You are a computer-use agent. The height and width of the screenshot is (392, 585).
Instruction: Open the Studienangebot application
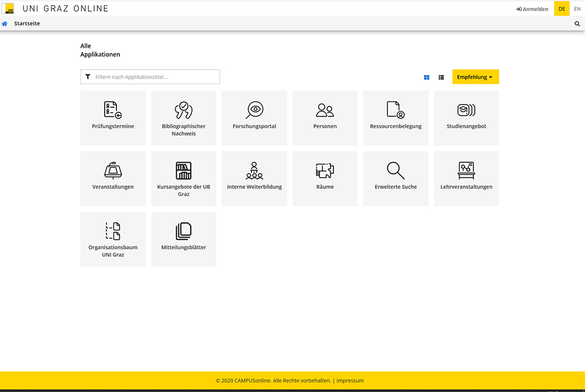pyautogui.click(x=466, y=118)
